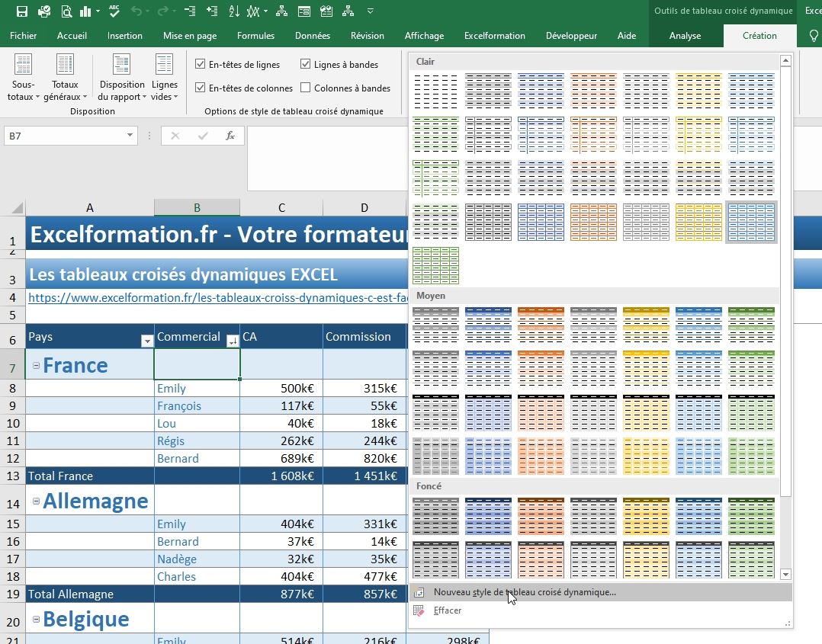Image resolution: width=822 pixels, height=644 pixels.
Task: Collapse the Belgique group
Action: coord(36,620)
